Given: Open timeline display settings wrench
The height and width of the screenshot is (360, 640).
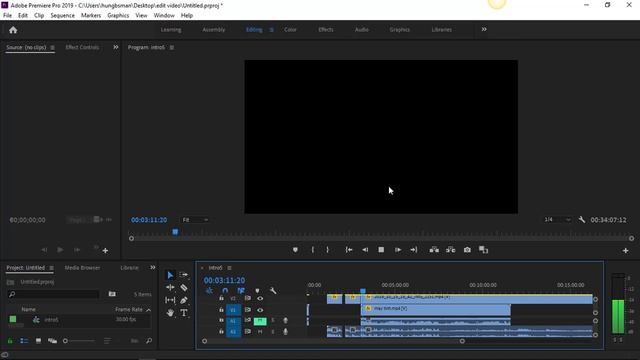Looking at the screenshot, I should [273, 291].
